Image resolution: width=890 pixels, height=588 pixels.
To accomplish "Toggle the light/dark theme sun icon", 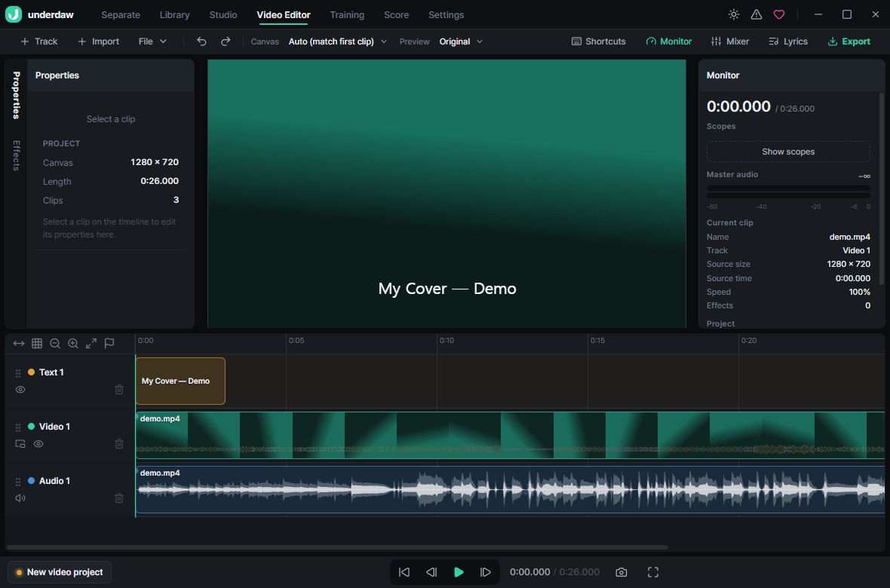I will coord(734,15).
